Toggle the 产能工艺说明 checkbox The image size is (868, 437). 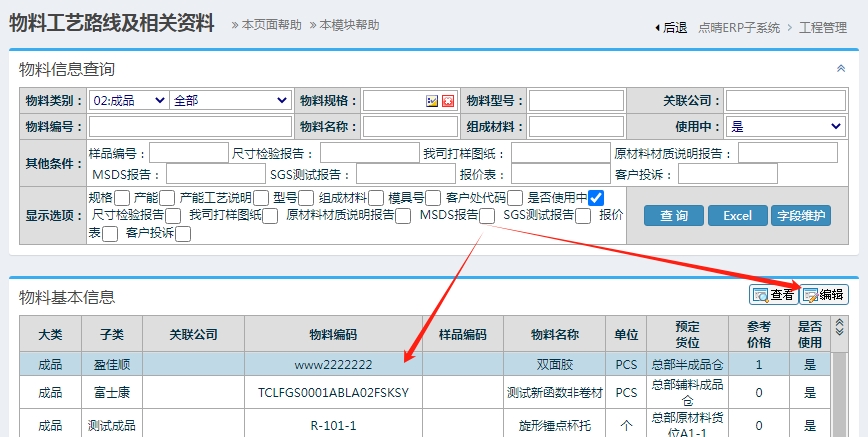point(261,198)
